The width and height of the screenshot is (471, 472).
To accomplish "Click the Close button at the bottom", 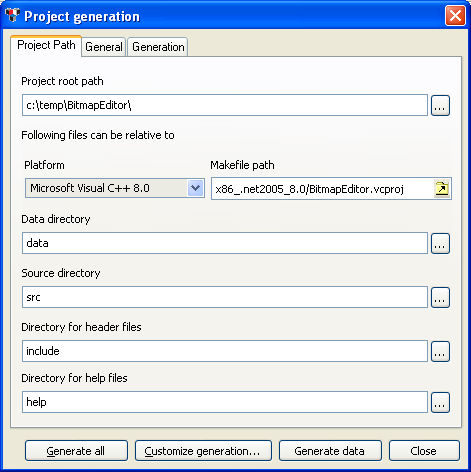I will [424, 451].
